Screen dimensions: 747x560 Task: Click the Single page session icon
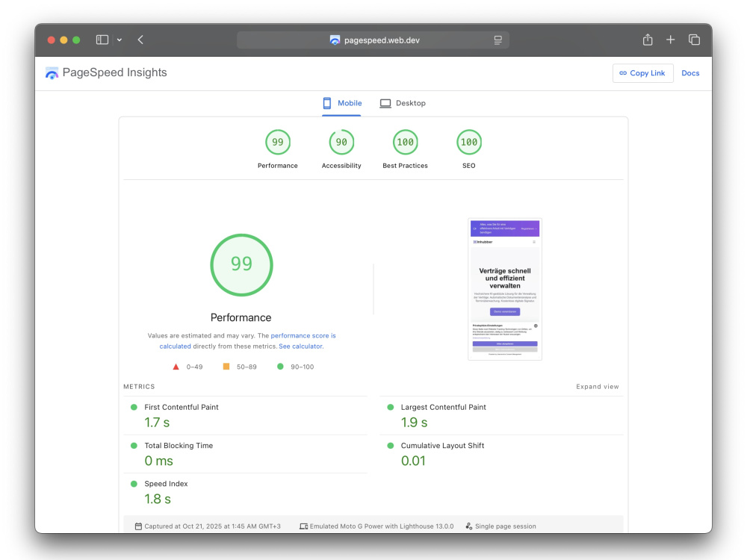click(x=469, y=526)
